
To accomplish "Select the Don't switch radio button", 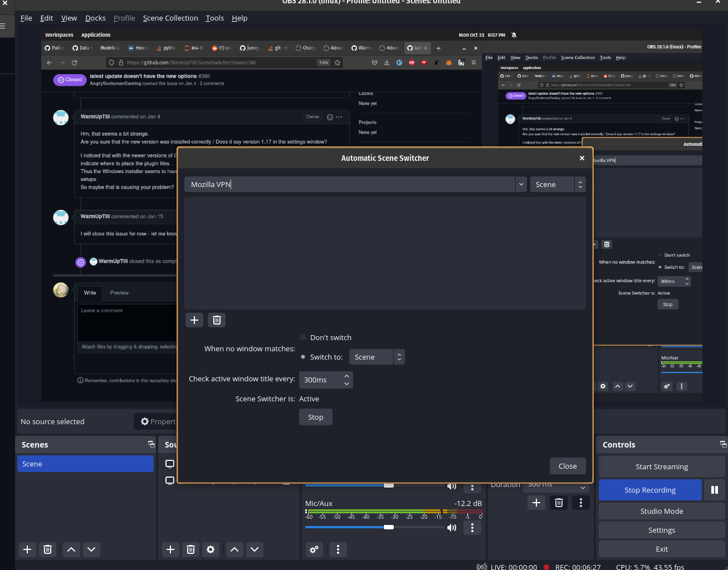I will (303, 337).
